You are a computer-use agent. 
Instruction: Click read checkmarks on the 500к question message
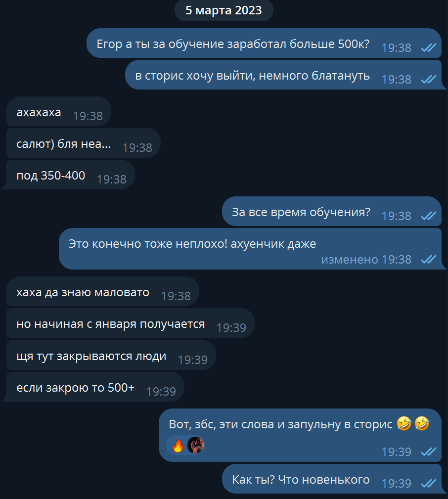click(429, 48)
